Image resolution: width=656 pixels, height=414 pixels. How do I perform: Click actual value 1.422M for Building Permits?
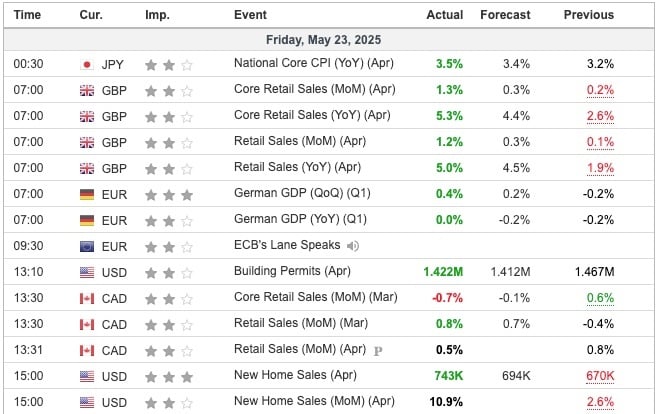[443, 272]
